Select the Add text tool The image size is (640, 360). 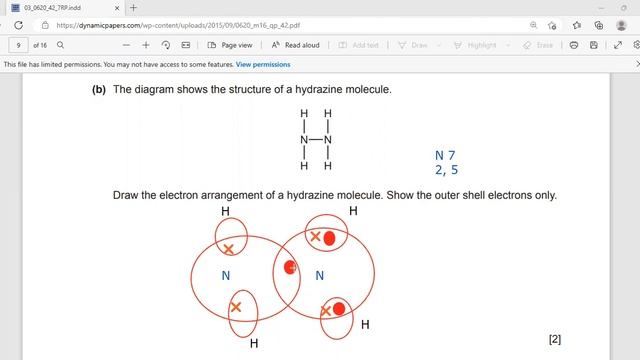pyautogui.click(x=359, y=45)
